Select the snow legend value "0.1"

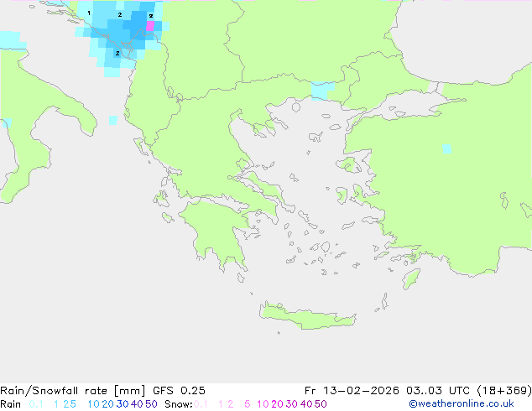click(201, 404)
